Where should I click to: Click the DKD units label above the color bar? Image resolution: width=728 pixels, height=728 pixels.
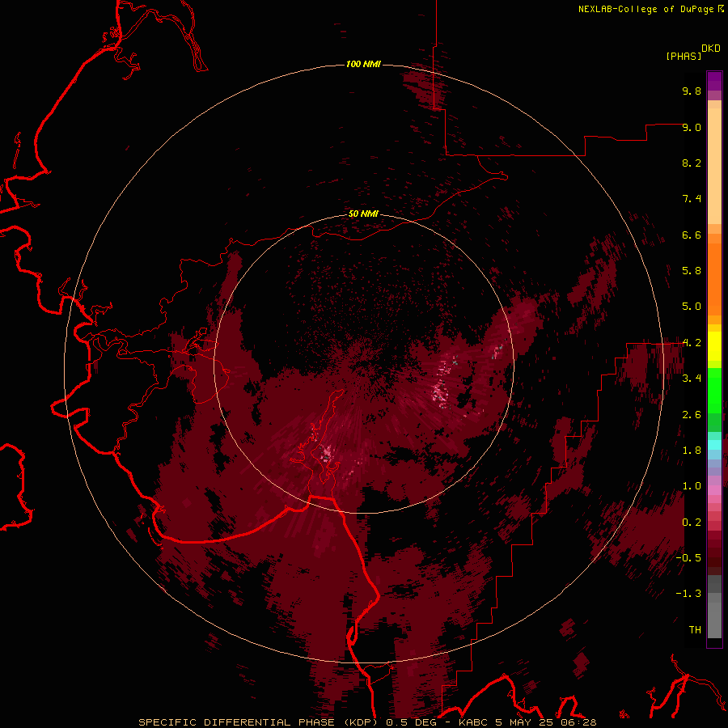click(711, 49)
